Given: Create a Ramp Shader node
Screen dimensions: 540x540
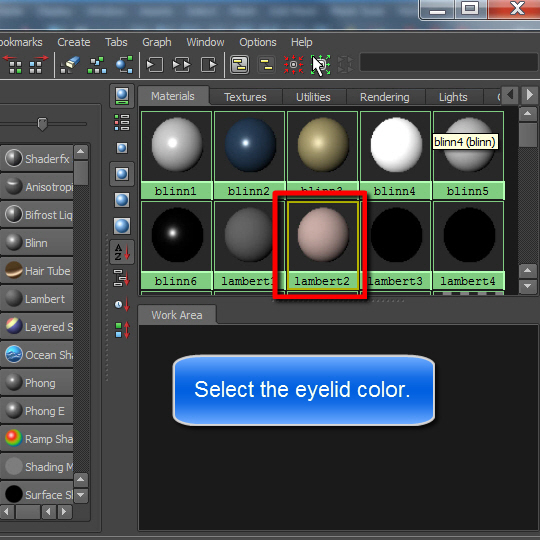Looking at the screenshot, I should (37, 439).
